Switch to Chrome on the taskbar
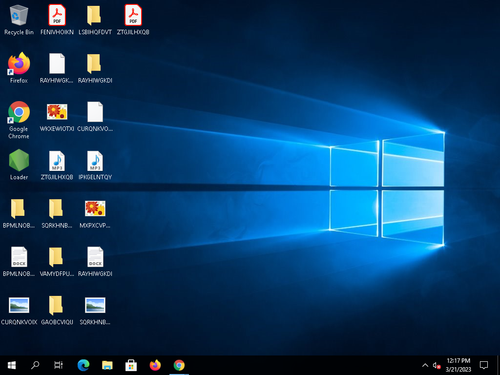 179,365
